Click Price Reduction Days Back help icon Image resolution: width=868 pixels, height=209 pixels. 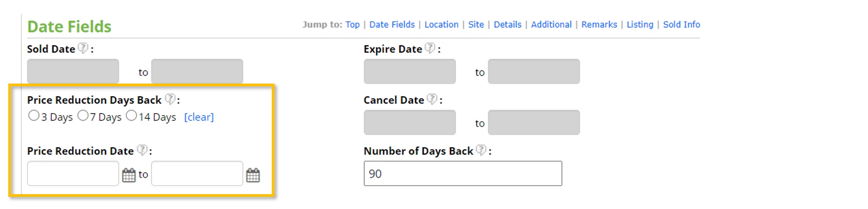click(170, 99)
